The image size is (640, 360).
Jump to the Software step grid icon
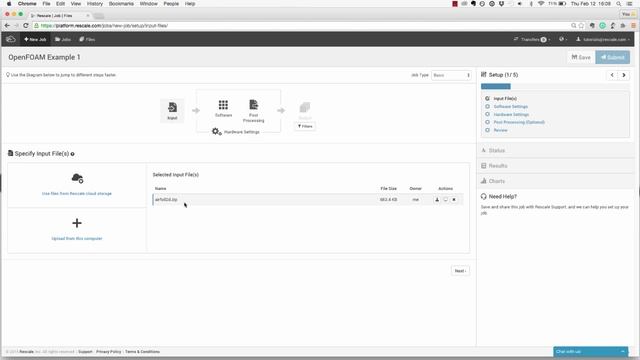223,105
